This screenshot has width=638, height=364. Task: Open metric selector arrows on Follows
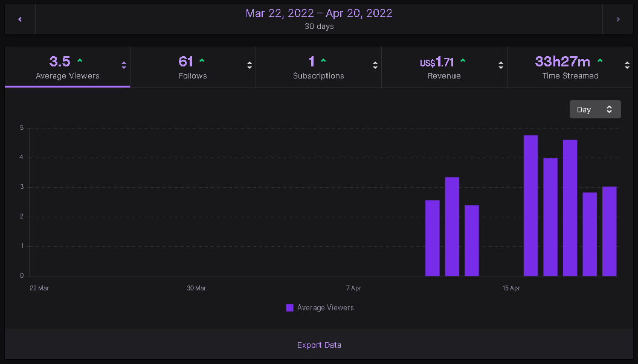pos(250,65)
